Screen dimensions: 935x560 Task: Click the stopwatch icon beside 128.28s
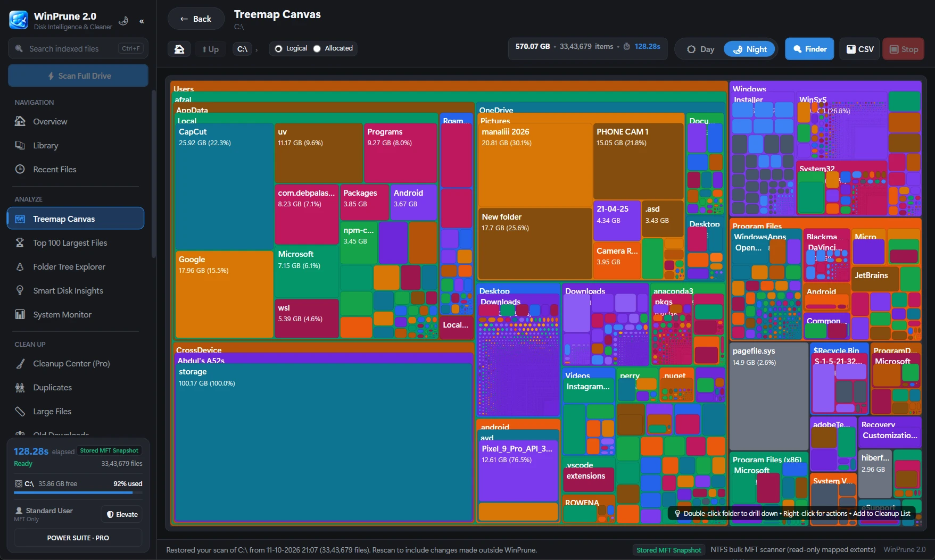pyautogui.click(x=627, y=47)
